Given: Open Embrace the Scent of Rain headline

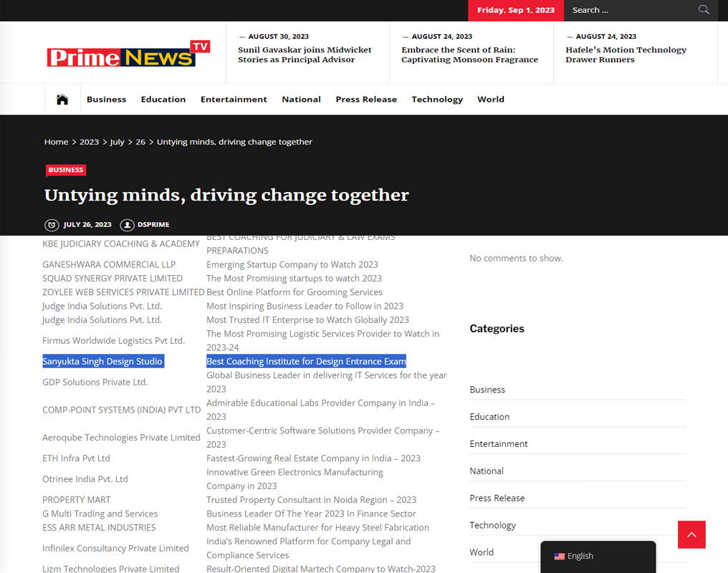Looking at the screenshot, I should 469,54.
